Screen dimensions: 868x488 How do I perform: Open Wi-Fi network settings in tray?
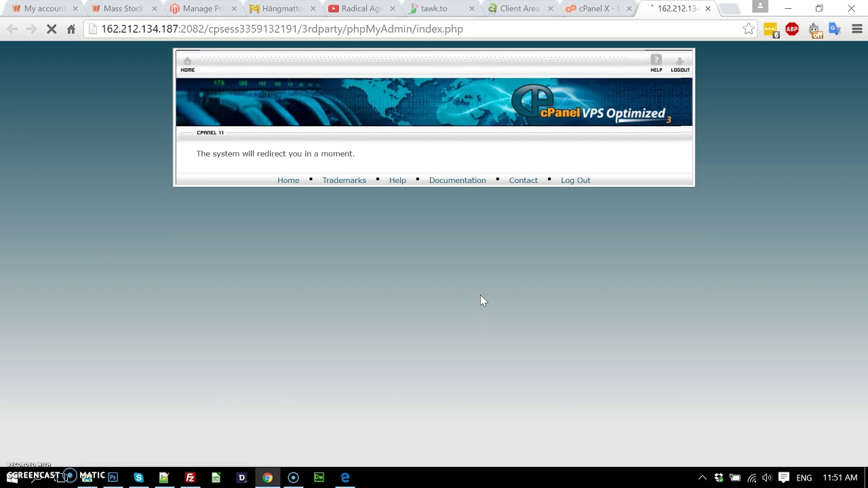(751, 478)
